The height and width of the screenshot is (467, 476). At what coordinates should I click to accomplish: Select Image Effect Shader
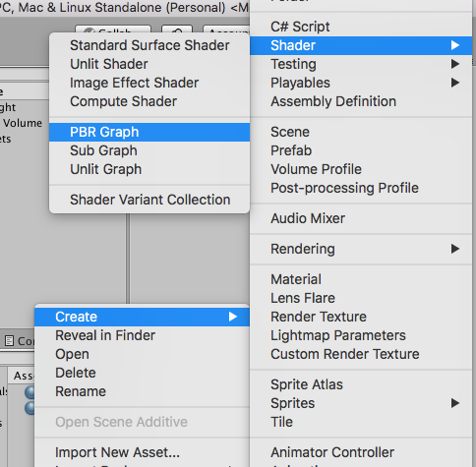pos(149,83)
